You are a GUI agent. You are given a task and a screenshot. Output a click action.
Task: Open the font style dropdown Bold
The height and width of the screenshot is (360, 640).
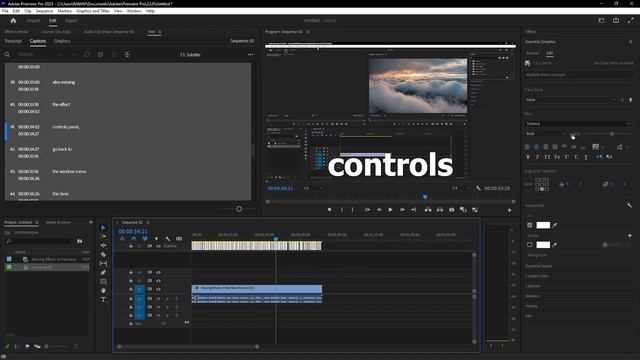(x=545, y=133)
